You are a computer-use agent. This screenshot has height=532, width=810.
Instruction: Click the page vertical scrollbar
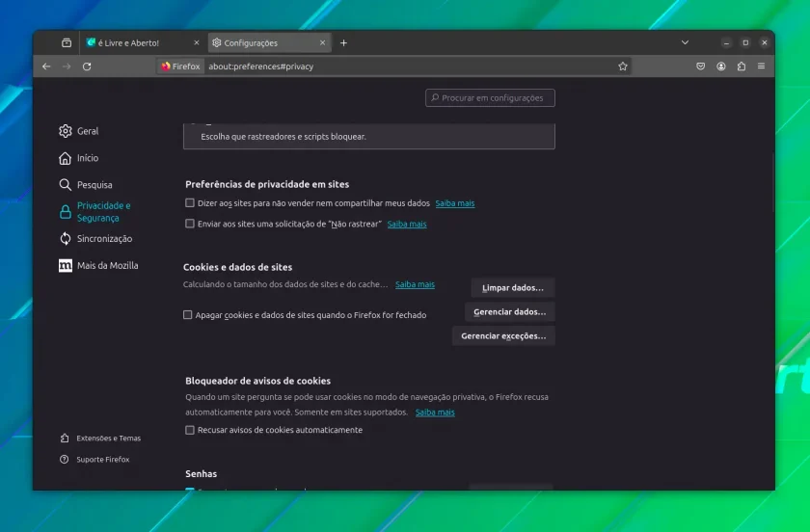tap(772, 182)
